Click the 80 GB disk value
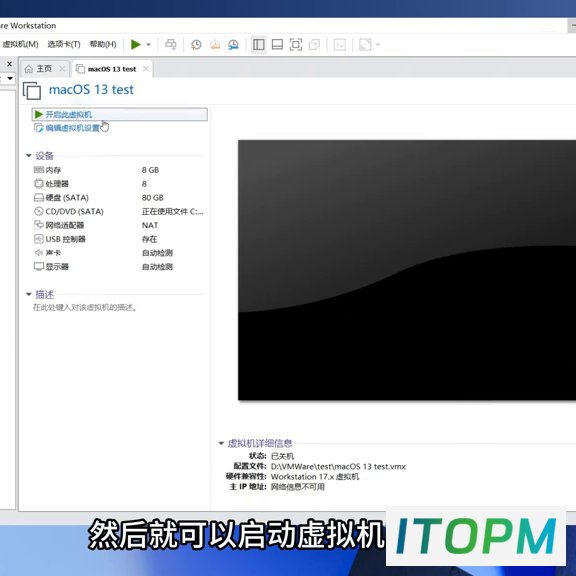 152,198
